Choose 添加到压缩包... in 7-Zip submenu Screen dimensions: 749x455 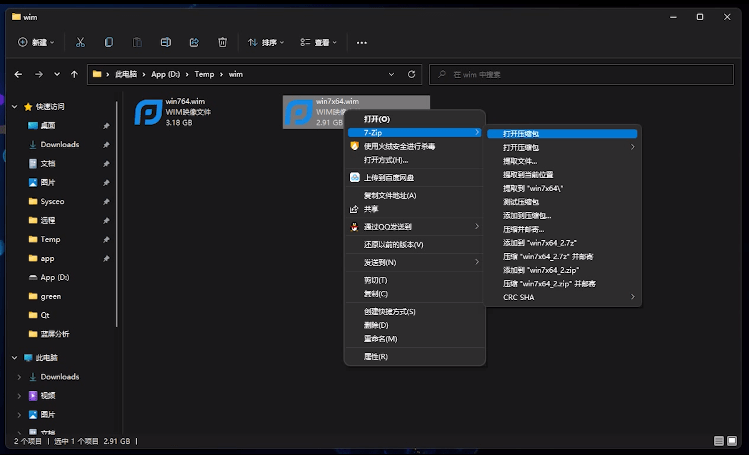(x=562, y=215)
